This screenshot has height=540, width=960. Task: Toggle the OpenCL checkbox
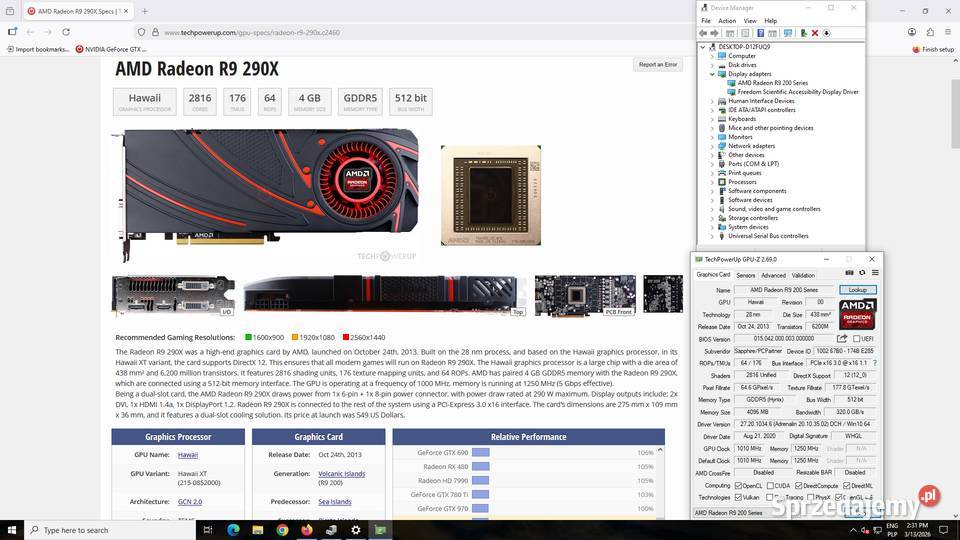click(738, 486)
